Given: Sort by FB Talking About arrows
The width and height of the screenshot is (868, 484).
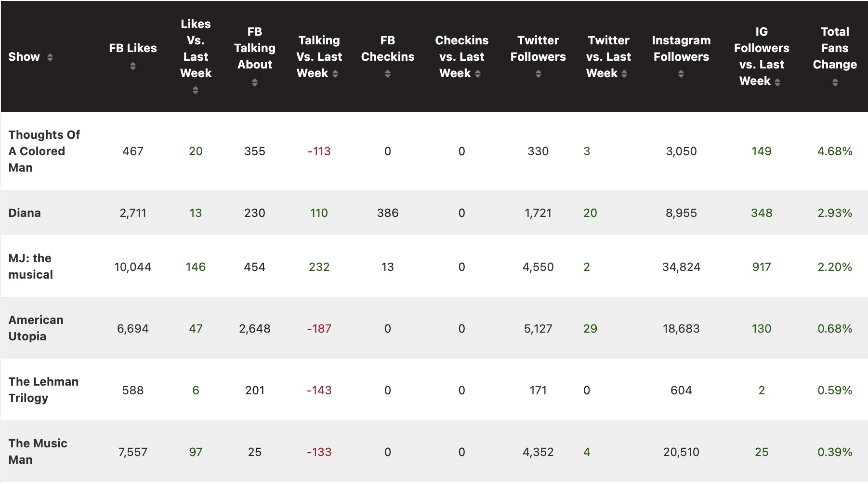Looking at the screenshot, I should [255, 82].
